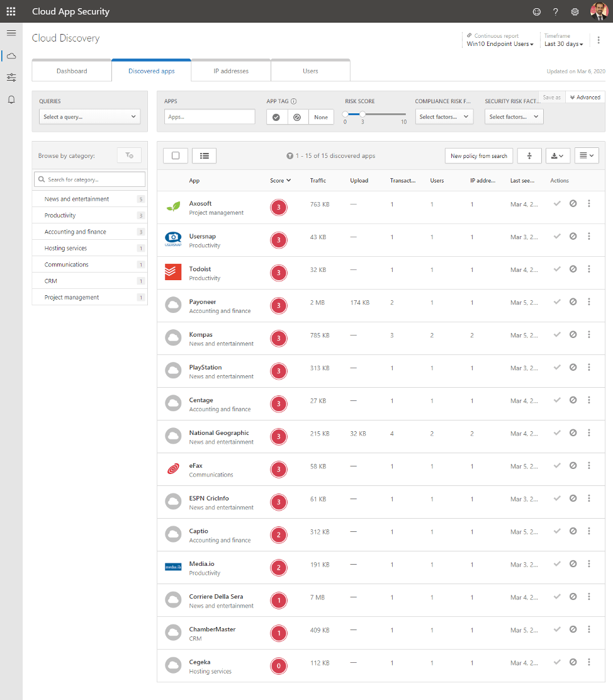
Task: Open Compliance risk factor dropdown
Action: [444, 117]
